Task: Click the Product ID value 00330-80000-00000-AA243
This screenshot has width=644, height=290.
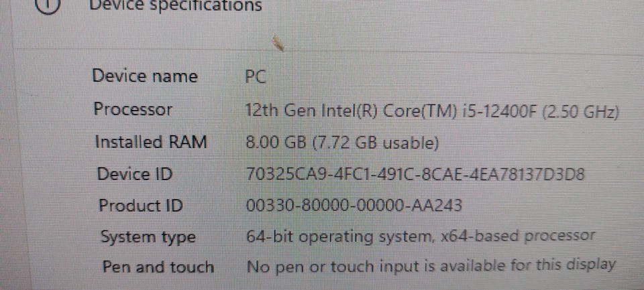Action: 354,205
